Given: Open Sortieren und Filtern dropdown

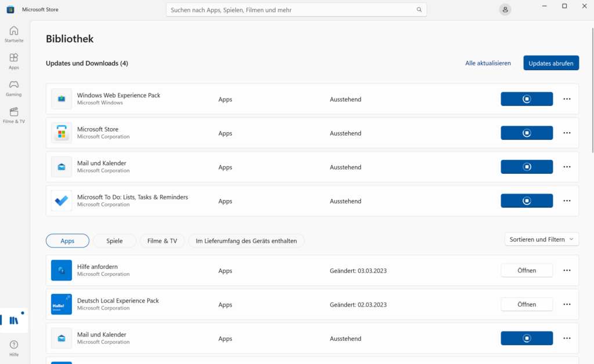Looking at the screenshot, I should [x=541, y=239].
